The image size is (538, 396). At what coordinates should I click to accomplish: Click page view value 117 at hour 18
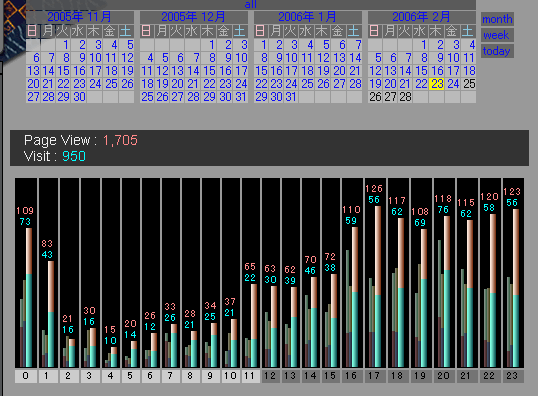pyautogui.click(x=397, y=201)
